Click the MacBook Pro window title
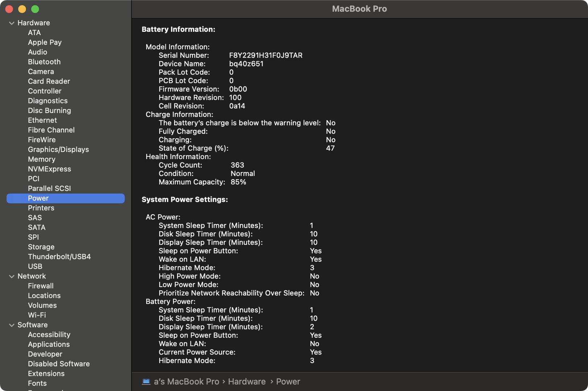This screenshot has width=588, height=391. [359, 9]
